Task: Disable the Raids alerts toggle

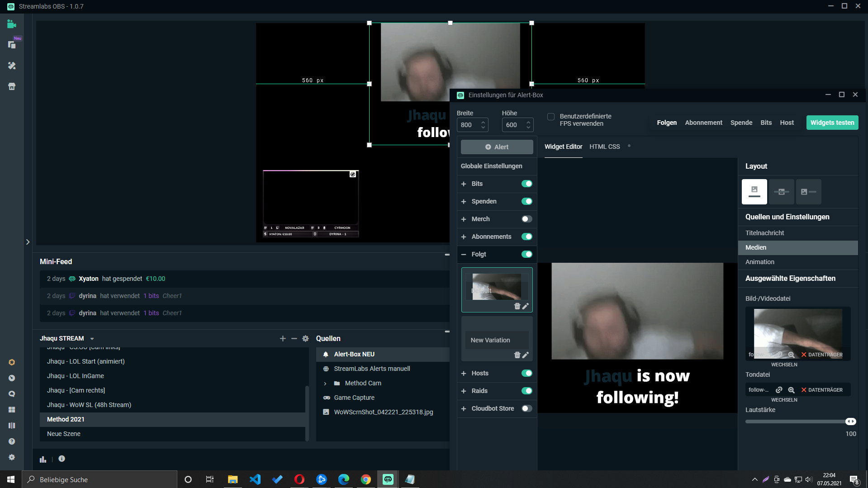Action: coord(526,391)
